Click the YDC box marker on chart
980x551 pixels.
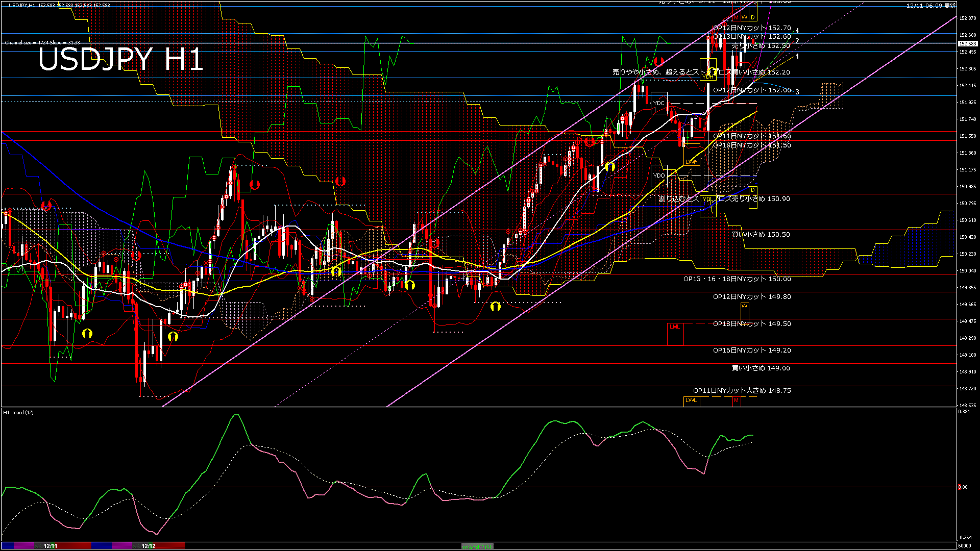click(x=659, y=103)
